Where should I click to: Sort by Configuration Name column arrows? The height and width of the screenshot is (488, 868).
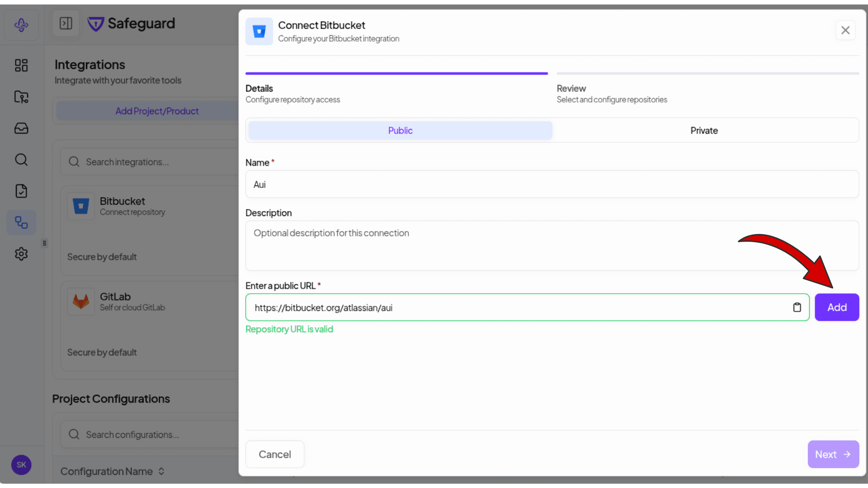tap(161, 471)
